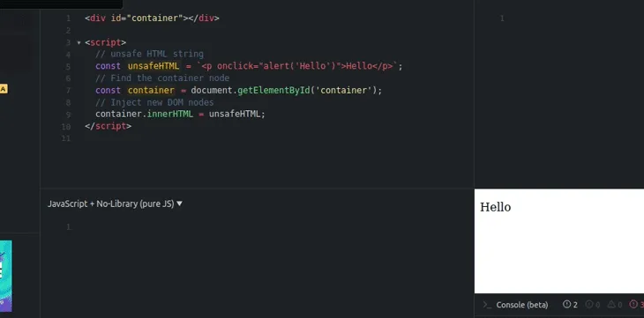
Task: Click getElementById in the HTML editor
Action: point(273,90)
